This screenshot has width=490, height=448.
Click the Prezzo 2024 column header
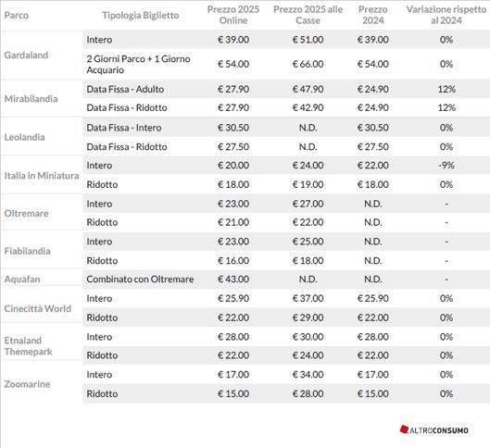[x=372, y=15]
